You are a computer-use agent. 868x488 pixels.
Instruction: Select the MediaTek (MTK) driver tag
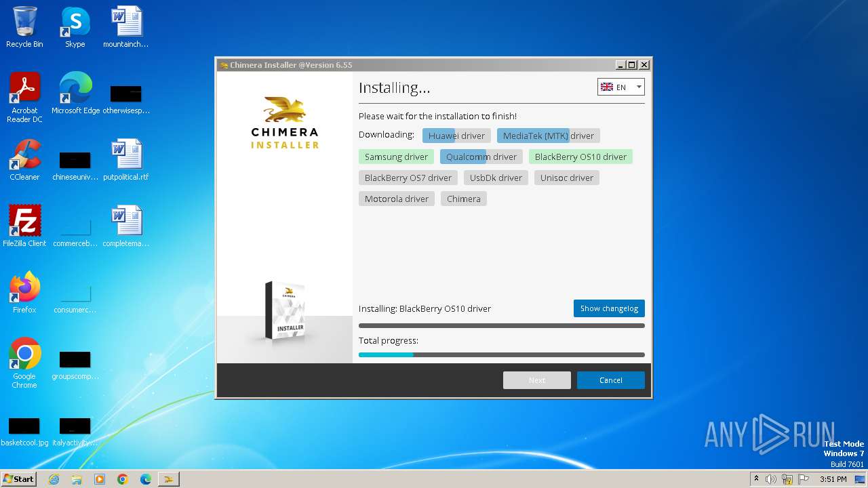click(548, 136)
